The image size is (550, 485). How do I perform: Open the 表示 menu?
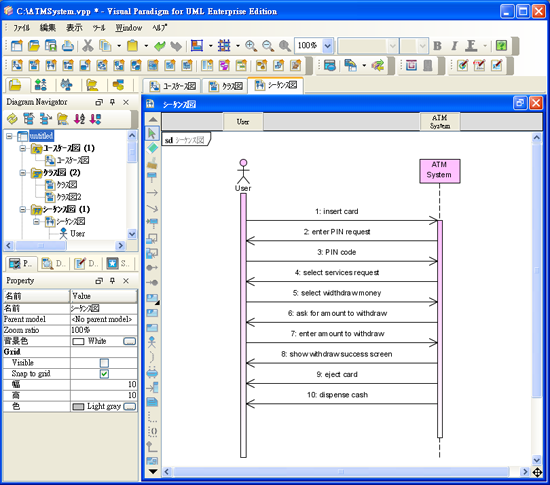[74, 27]
